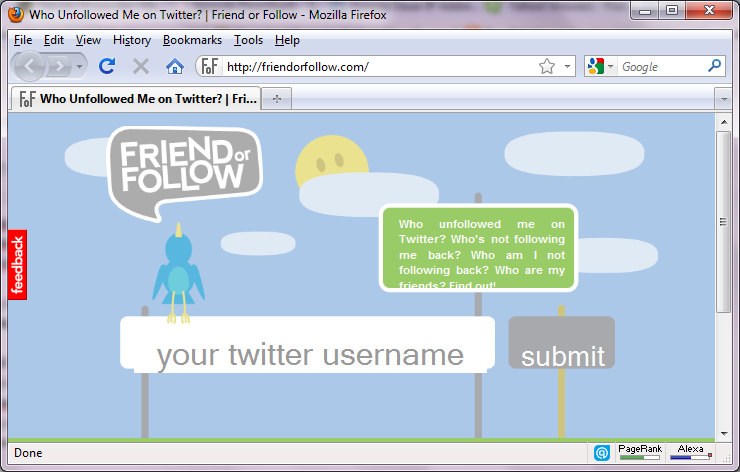Open a new tab with plus button
740x472 pixels.
(277, 99)
